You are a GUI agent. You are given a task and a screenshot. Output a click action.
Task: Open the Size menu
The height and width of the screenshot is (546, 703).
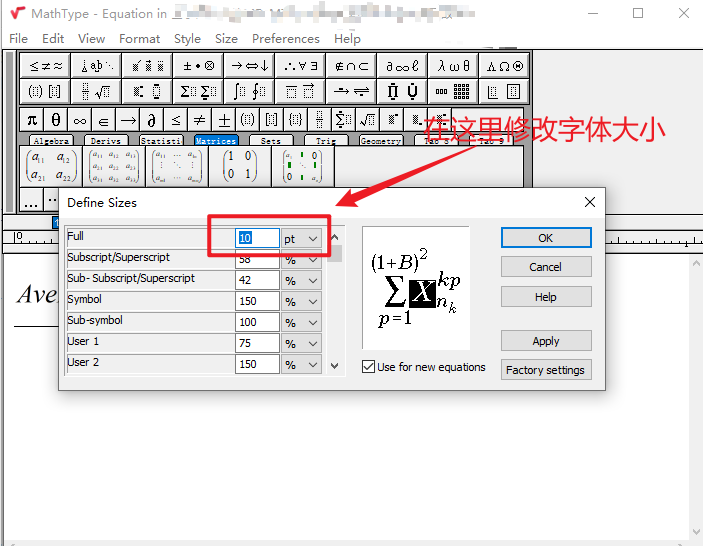coord(226,39)
